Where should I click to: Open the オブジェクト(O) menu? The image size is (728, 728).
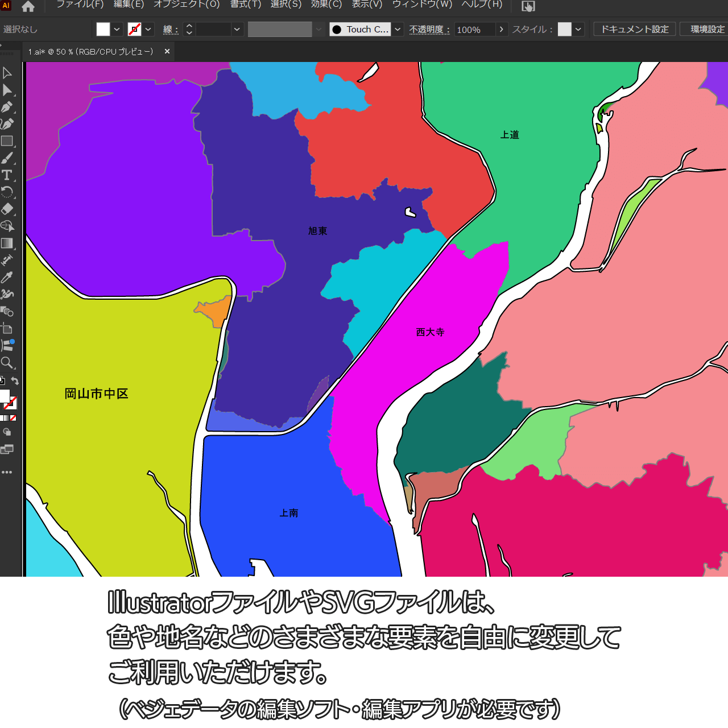click(x=187, y=5)
